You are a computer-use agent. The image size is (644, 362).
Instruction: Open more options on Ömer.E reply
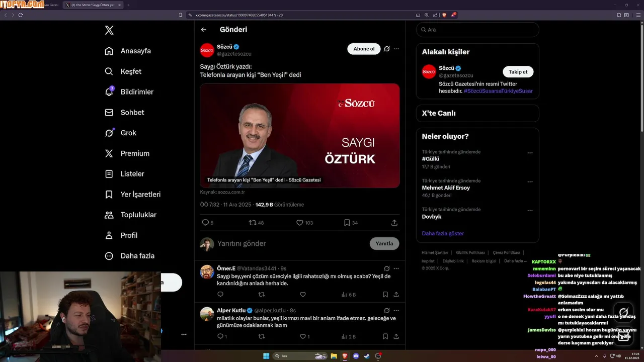[396, 268]
